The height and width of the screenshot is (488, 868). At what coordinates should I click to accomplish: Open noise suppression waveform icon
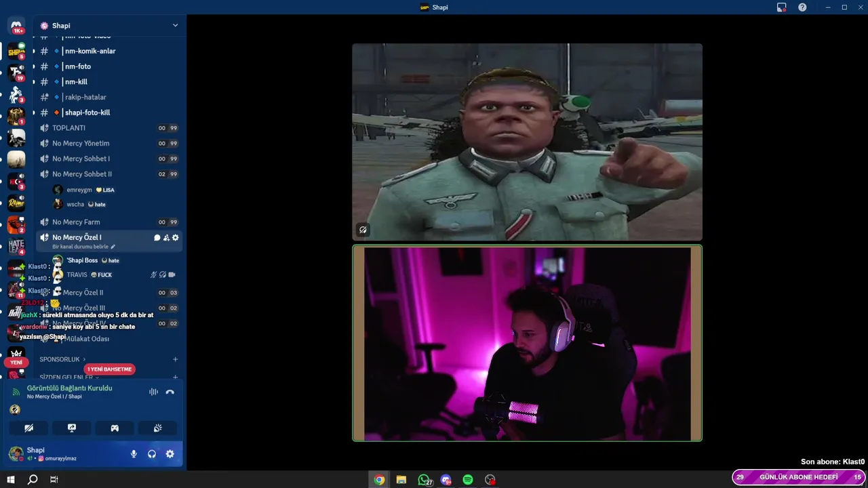153,392
